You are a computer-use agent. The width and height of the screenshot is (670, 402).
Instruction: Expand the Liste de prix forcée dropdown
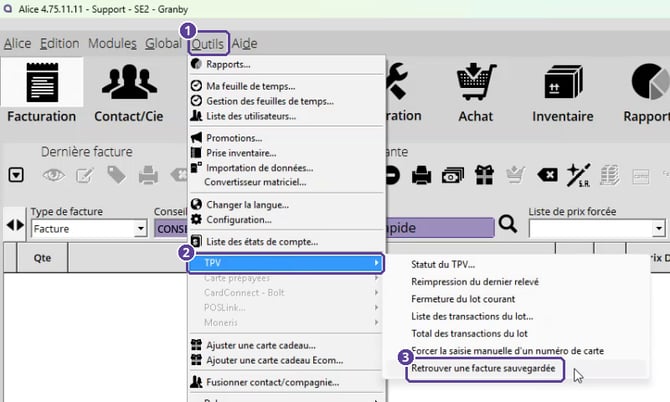click(659, 229)
